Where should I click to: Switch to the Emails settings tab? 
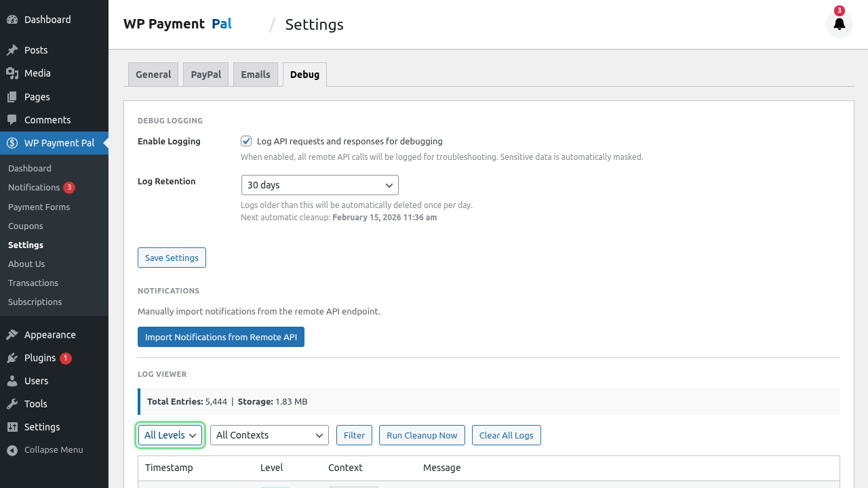[255, 74]
